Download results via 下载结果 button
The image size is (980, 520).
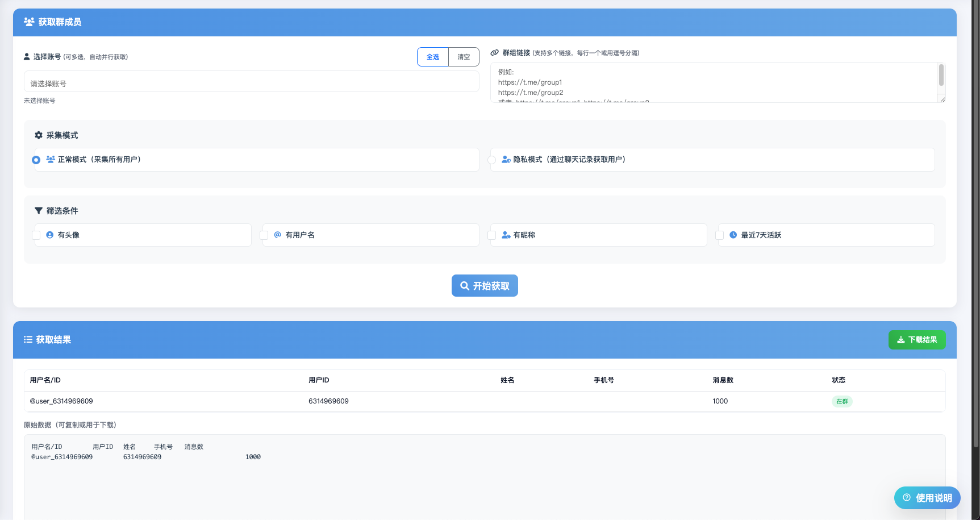coord(916,340)
